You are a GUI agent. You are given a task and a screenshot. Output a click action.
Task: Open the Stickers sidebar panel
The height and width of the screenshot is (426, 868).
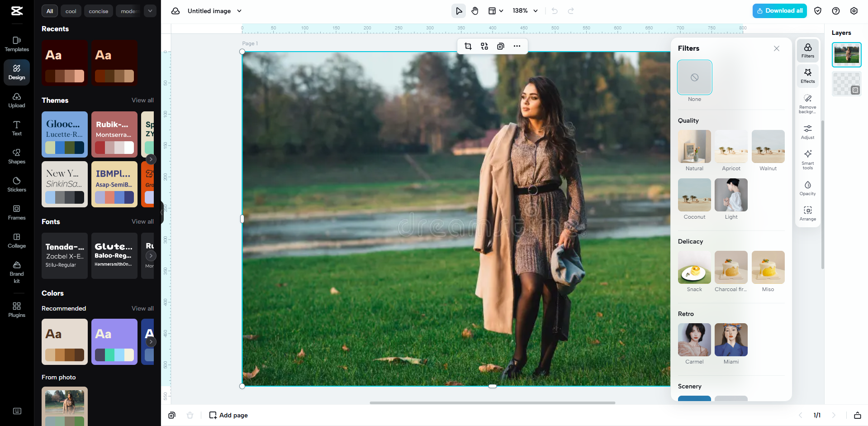tap(17, 184)
